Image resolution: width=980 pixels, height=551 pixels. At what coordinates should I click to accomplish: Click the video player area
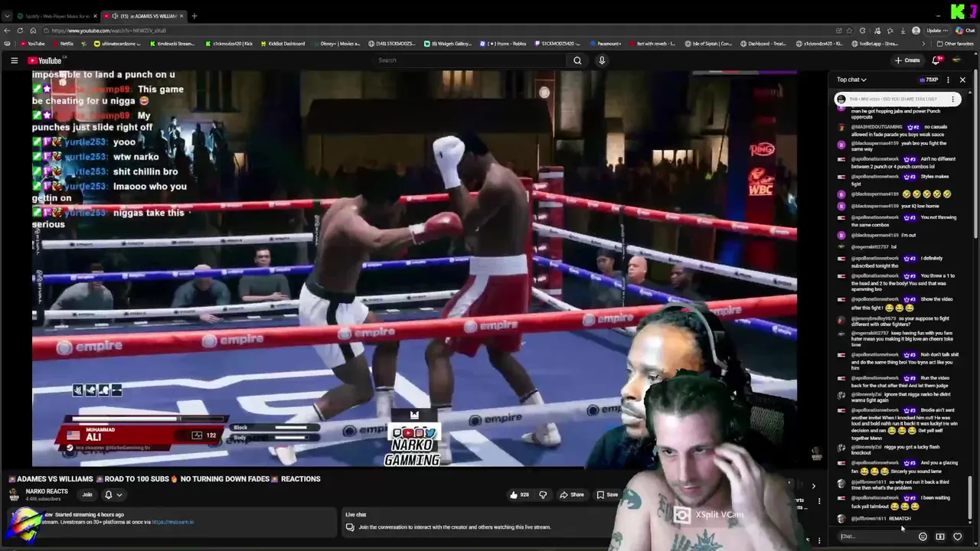tap(414, 268)
